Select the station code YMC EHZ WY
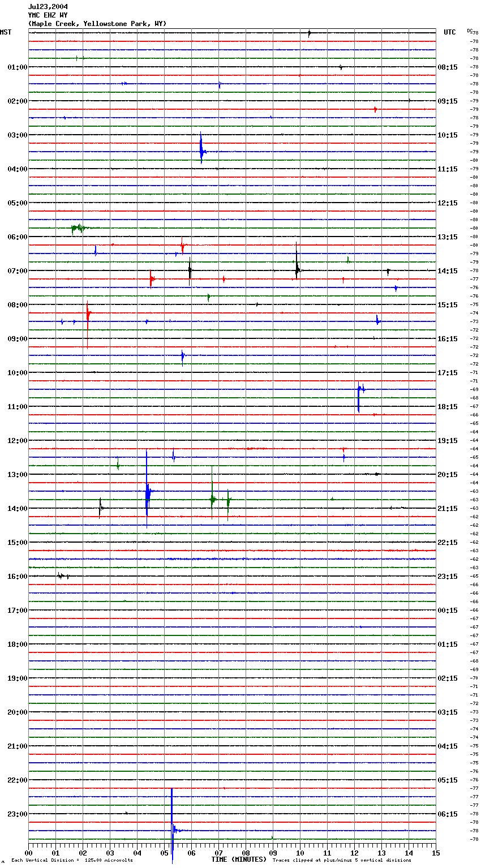Viewport: 481px width, 868px height. point(48,15)
